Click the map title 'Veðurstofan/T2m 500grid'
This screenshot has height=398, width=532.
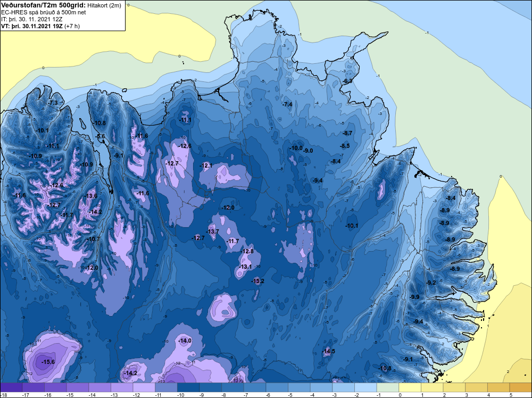(43, 5)
